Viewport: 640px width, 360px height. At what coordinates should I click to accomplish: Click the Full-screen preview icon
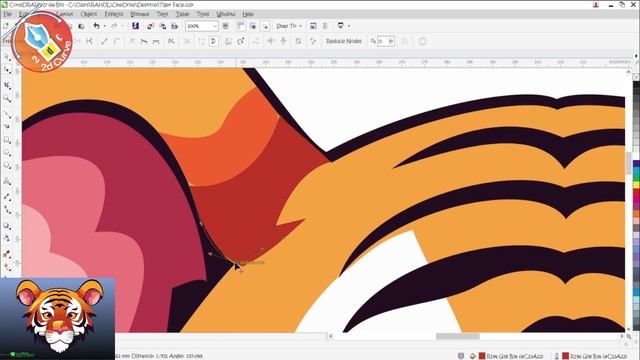pos(225,26)
